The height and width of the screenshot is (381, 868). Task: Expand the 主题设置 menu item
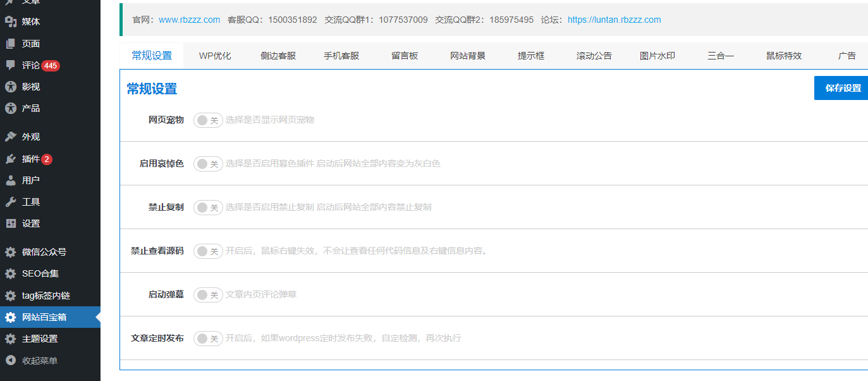click(x=39, y=339)
